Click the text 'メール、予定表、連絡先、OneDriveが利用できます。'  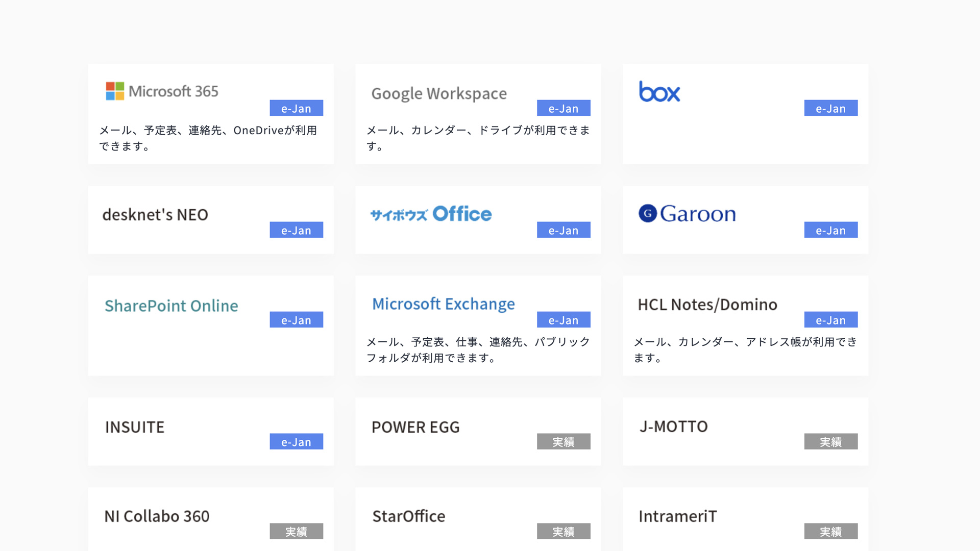208,138
